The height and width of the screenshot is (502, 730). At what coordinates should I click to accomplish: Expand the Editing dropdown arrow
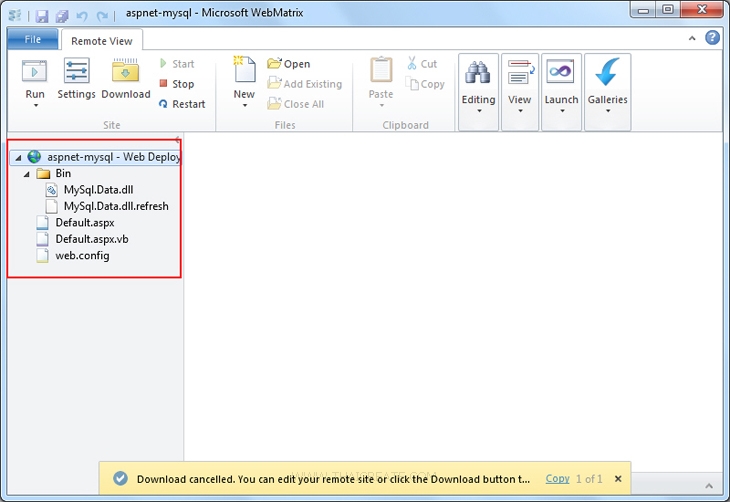479,111
